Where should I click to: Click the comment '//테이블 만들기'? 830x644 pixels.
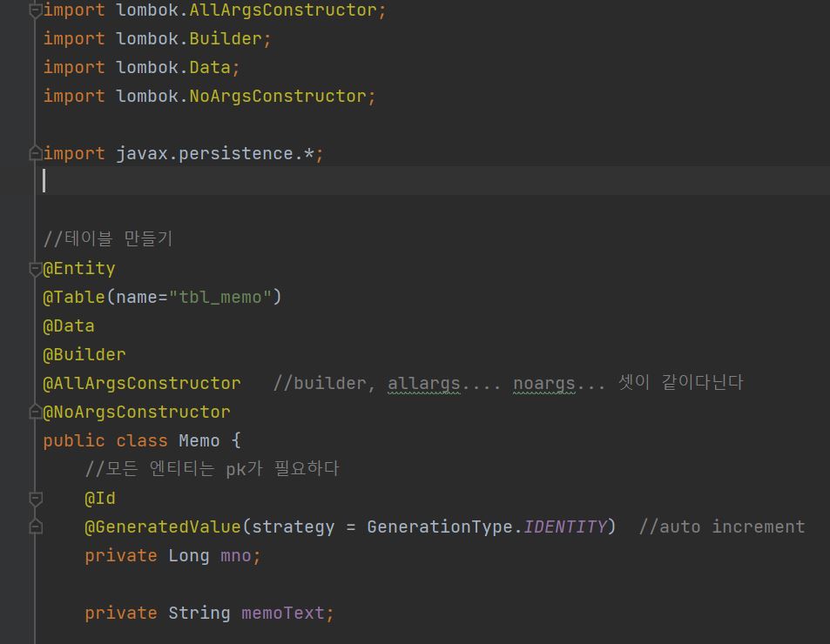click(107, 238)
